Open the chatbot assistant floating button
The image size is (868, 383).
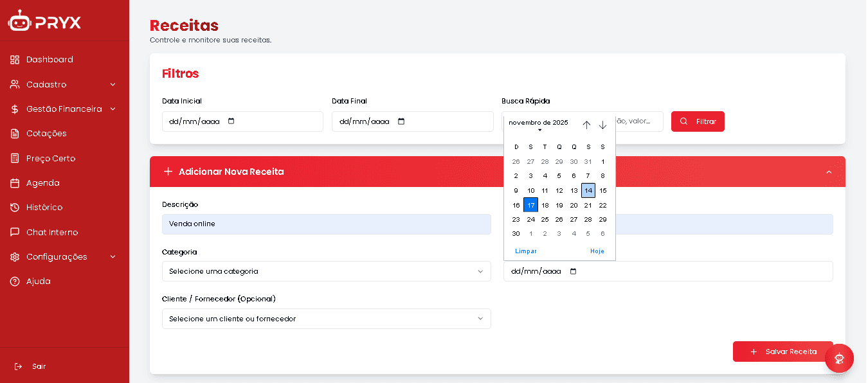(x=838, y=359)
